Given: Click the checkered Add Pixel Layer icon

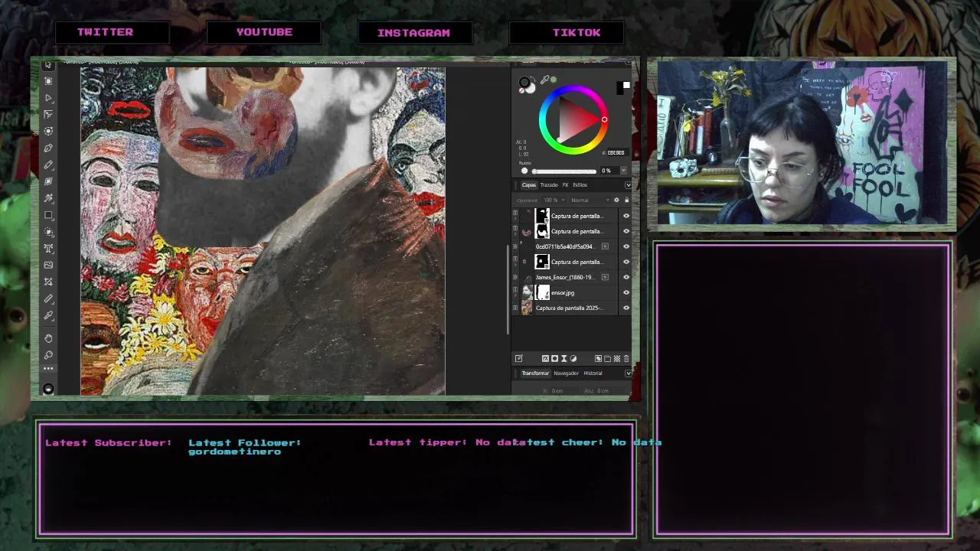Looking at the screenshot, I should point(617,358).
